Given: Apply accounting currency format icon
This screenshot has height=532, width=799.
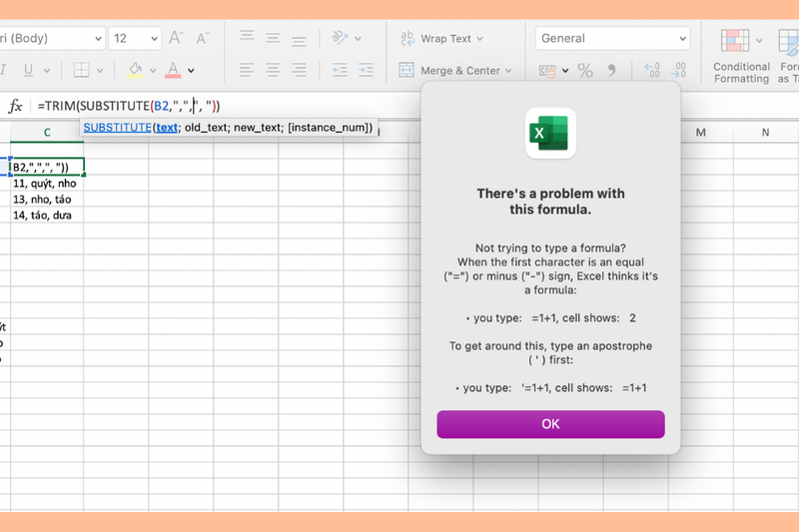Looking at the screenshot, I should coord(547,71).
